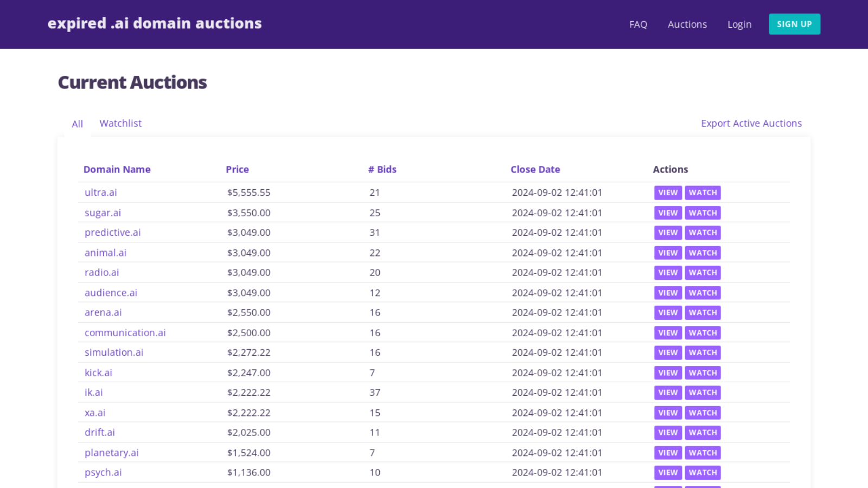Click Export Active Auctions link
Image resolution: width=868 pixels, height=488 pixels.
tap(751, 123)
